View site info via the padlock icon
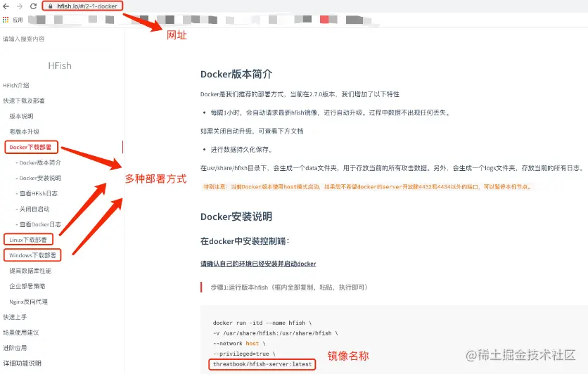Image resolution: width=588 pixels, height=374 pixels. point(50,6)
